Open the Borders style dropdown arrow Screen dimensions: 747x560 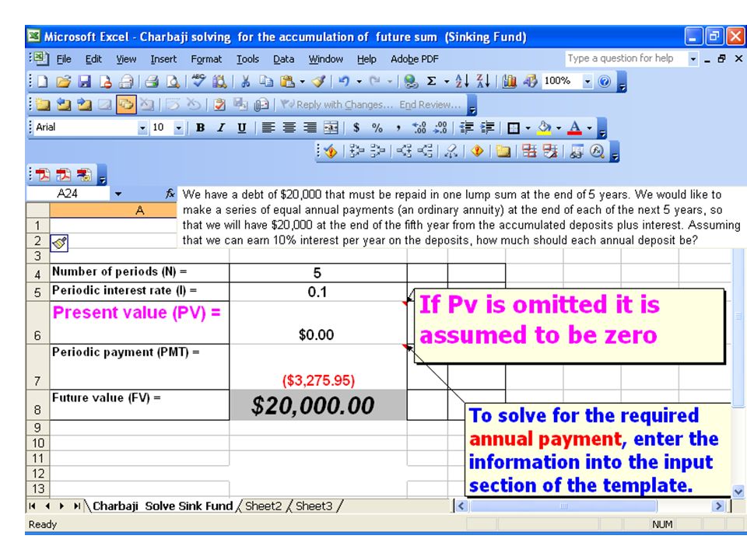pos(528,128)
